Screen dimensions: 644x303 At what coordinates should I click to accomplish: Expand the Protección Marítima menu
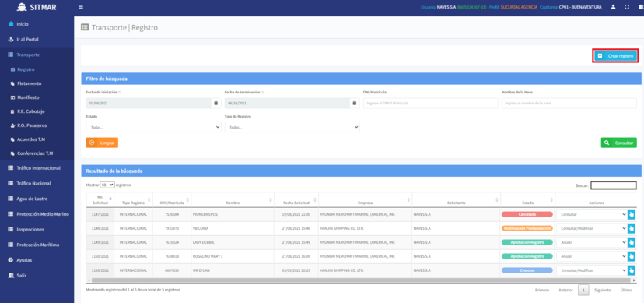click(x=37, y=245)
